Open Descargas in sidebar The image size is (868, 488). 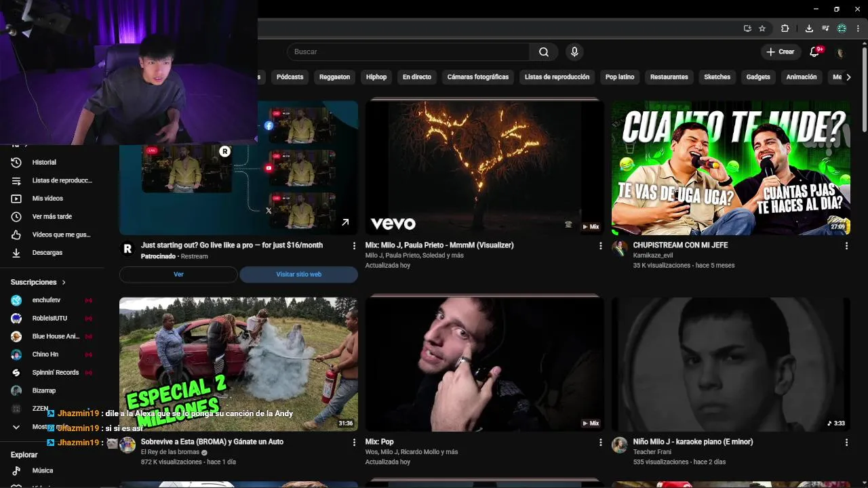tap(52, 253)
